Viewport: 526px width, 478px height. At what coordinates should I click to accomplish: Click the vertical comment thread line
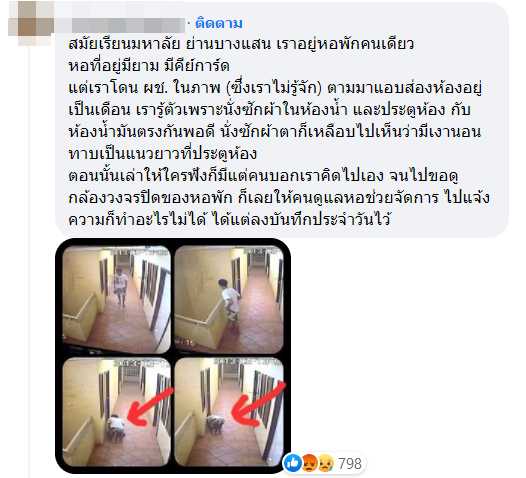pyautogui.click(x=29, y=262)
